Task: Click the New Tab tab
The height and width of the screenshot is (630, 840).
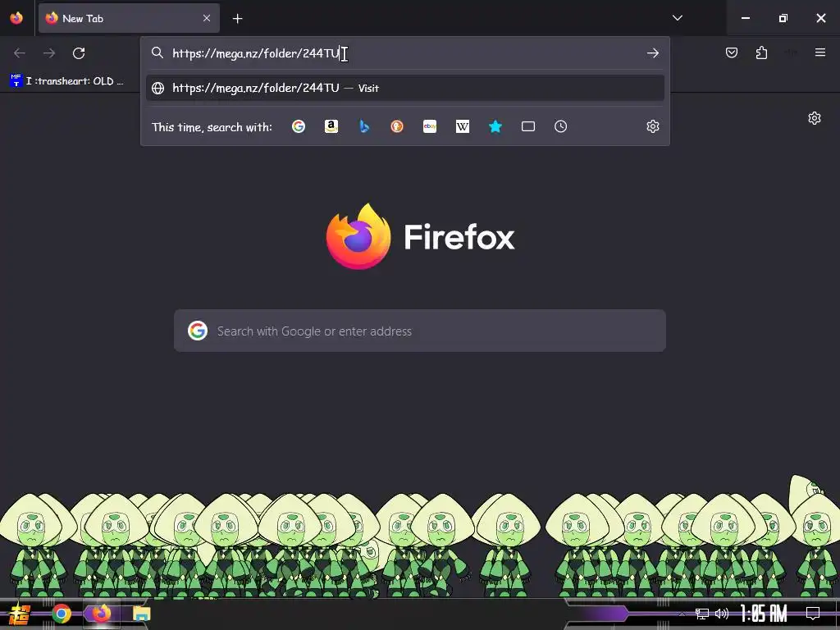Action: [x=129, y=18]
